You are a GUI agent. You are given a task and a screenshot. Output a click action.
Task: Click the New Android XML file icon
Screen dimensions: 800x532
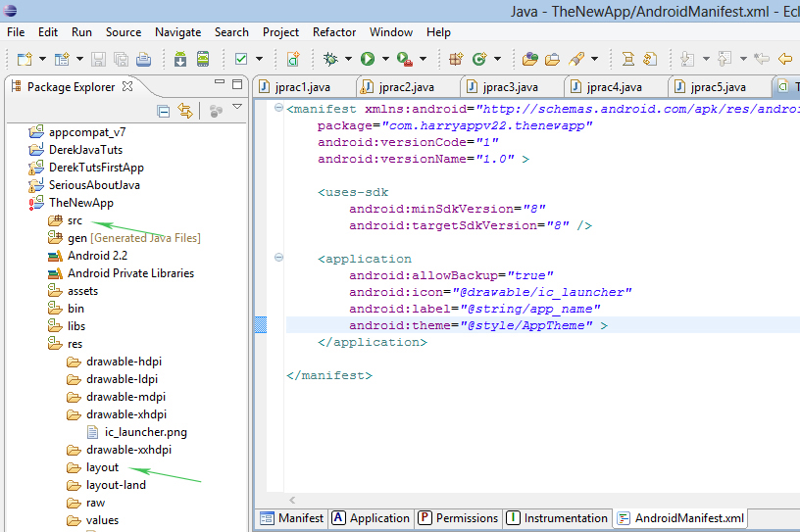click(293, 59)
